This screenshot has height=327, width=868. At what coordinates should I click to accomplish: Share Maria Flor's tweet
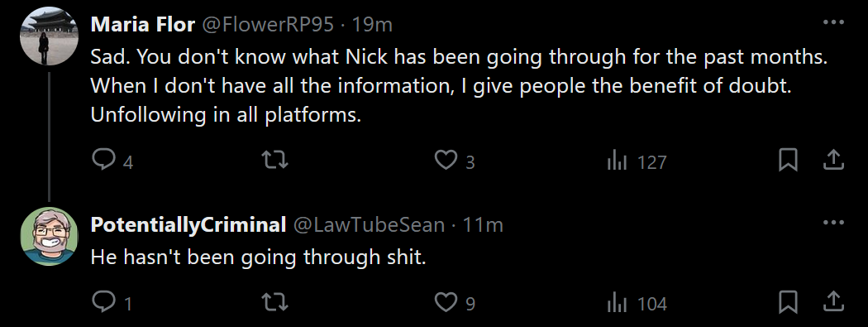click(x=833, y=161)
